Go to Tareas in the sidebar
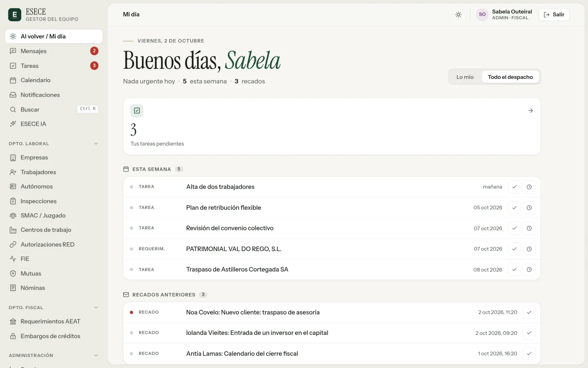588x368 pixels. click(54, 66)
